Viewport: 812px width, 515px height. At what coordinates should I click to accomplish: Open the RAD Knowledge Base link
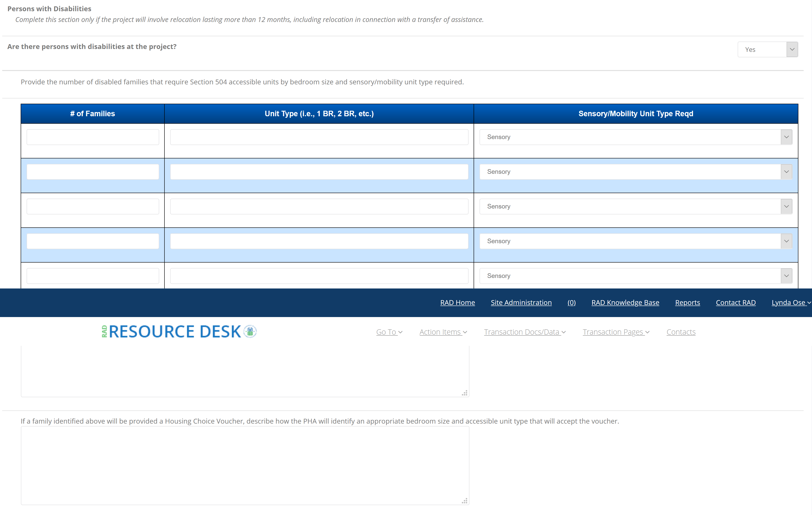click(x=625, y=303)
